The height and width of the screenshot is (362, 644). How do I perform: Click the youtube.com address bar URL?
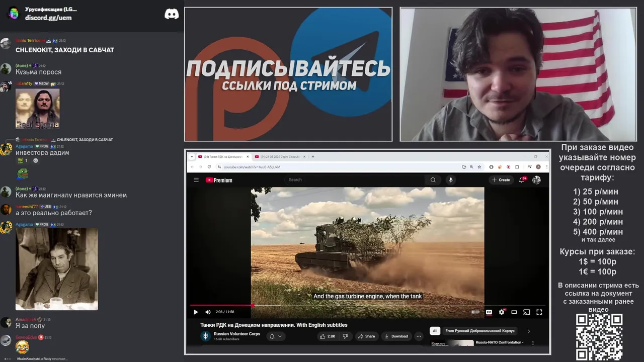[x=252, y=167]
